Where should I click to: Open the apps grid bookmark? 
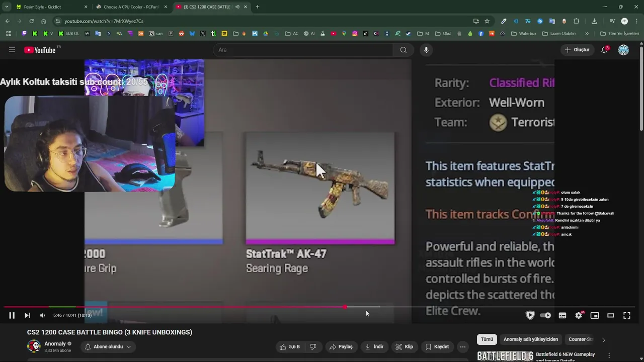9,34
